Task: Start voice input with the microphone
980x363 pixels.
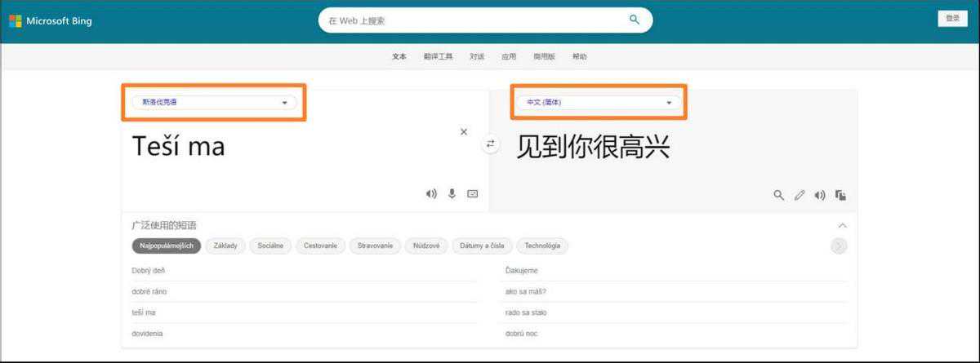Action: pos(452,194)
